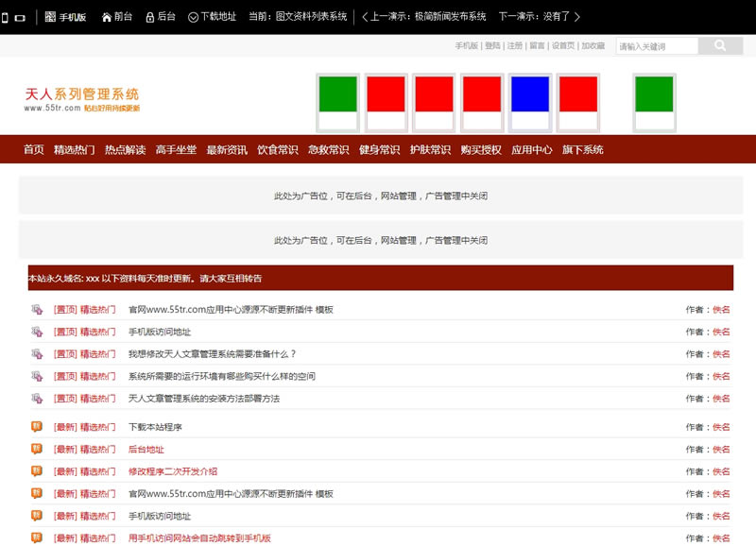Click the landscape device view icon
The height and width of the screenshot is (546, 756).
pyautogui.click(x=20, y=17)
